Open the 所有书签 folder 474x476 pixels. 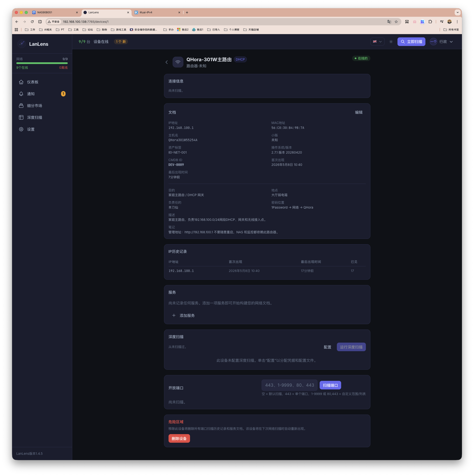451,30
